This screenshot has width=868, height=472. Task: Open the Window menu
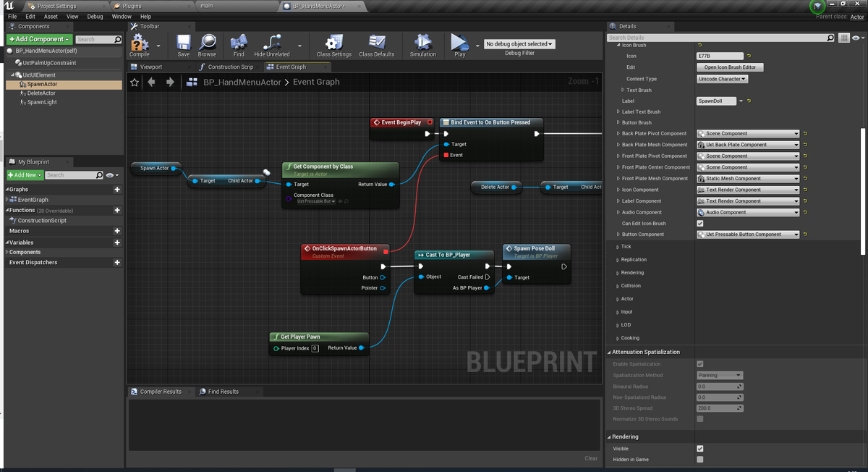pyautogui.click(x=122, y=16)
